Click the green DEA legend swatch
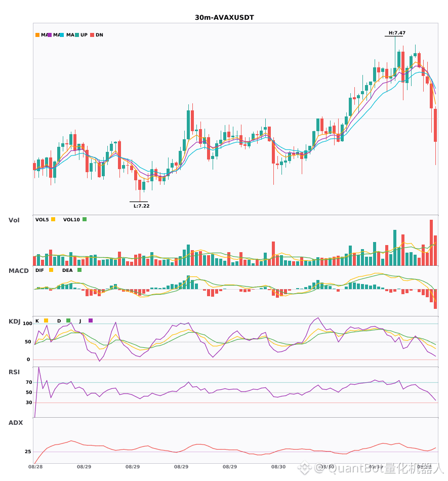The height and width of the screenshot is (481, 448). coord(79,270)
